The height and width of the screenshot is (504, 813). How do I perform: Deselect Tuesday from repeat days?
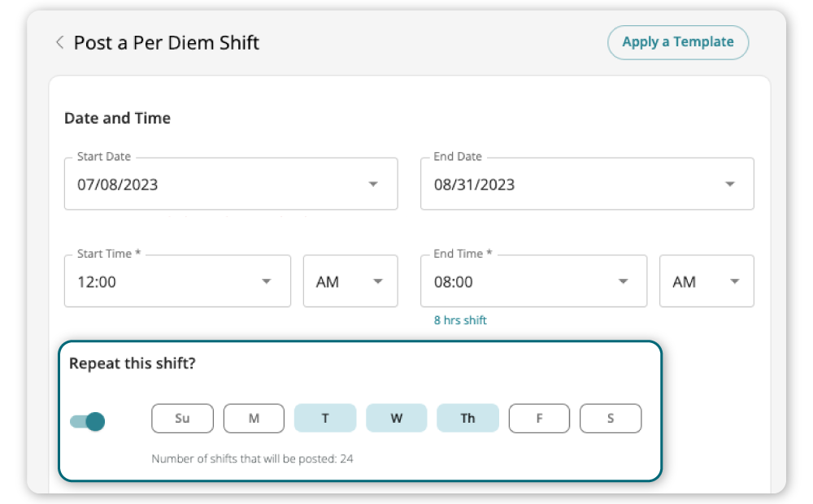pos(325,419)
